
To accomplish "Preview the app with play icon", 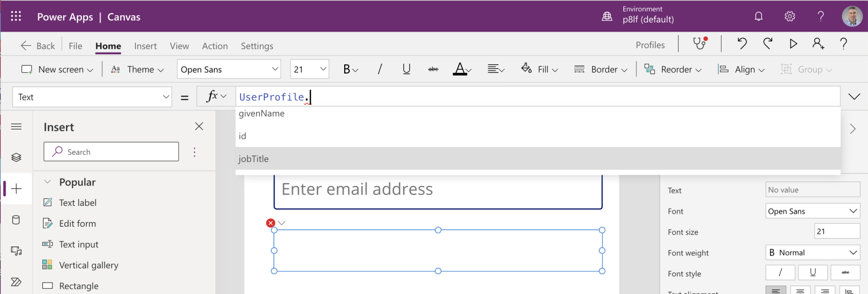I will (x=793, y=44).
